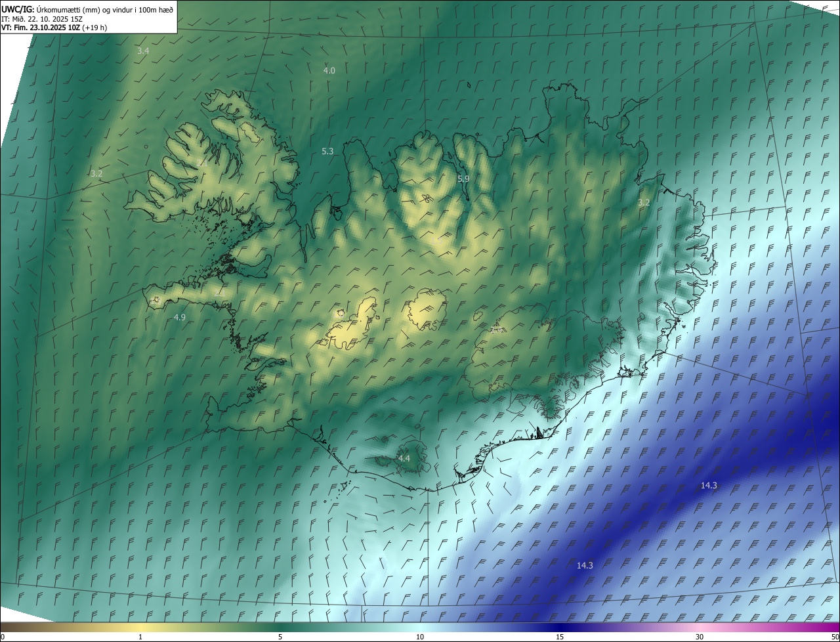Click the 14.3 label nearer the right edge
This screenshot has width=840, height=642.
click(709, 485)
